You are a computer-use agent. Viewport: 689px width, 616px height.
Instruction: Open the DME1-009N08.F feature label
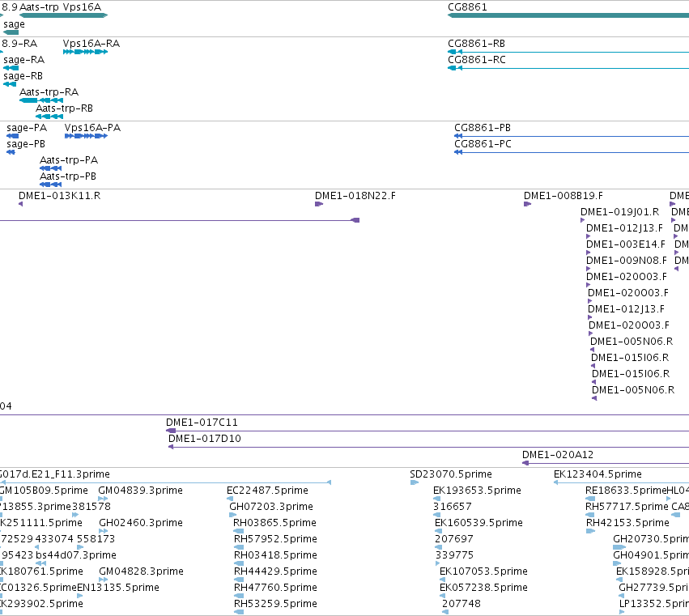[626, 261]
